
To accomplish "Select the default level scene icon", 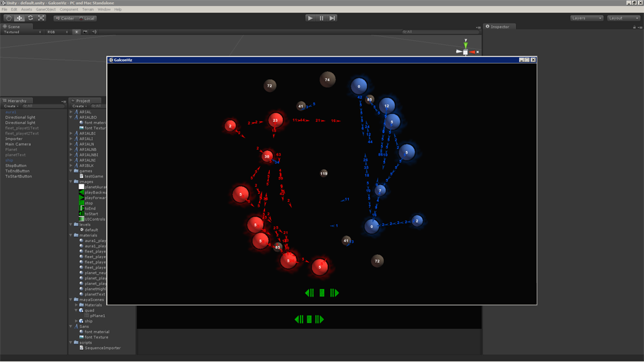I will (82, 230).
